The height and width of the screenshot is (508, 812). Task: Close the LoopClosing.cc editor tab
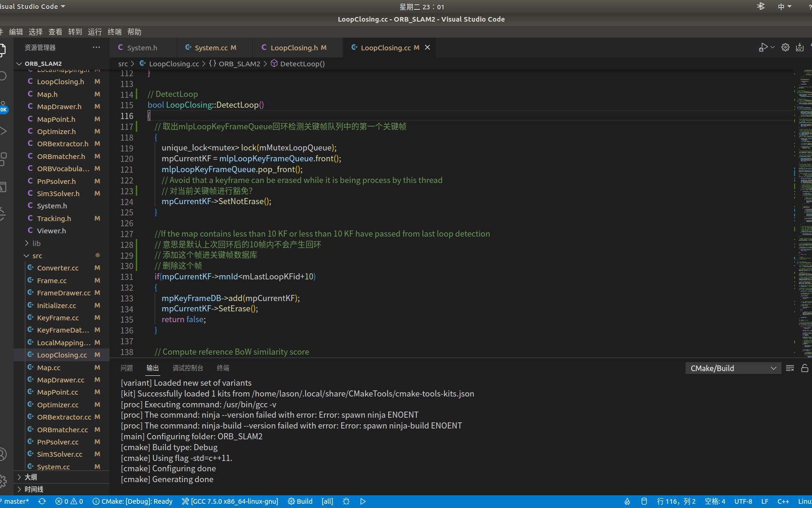427,48
